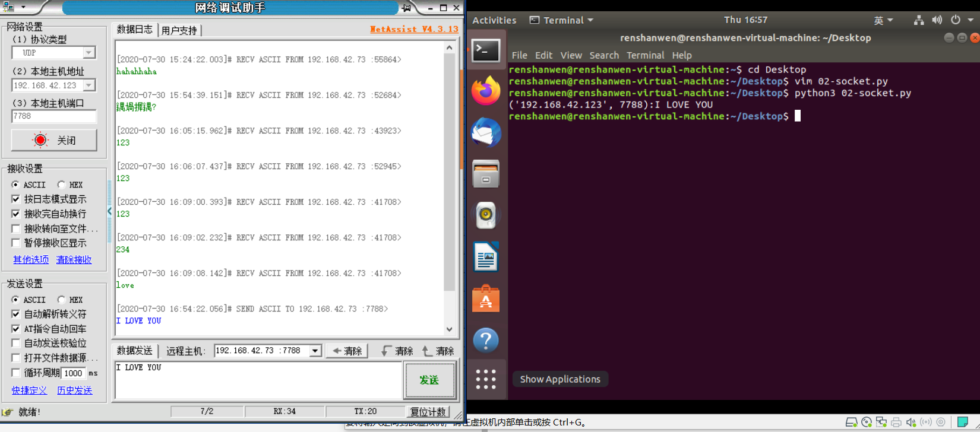The height and width of the screenshot is (432, 980).
Task: Open the Search menu in Terminal
Action: click(x=604, y=55)
